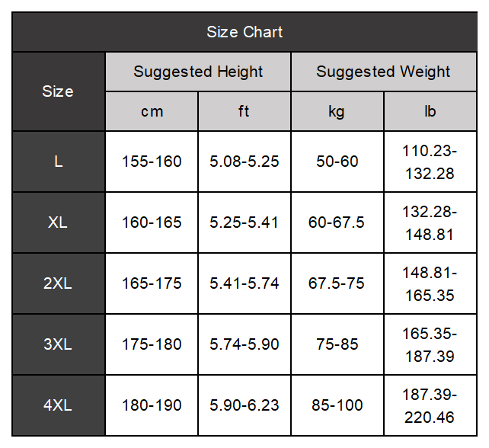Select the 2XL size row label
The width and height of the screenshot is (489, 448).
59,283
